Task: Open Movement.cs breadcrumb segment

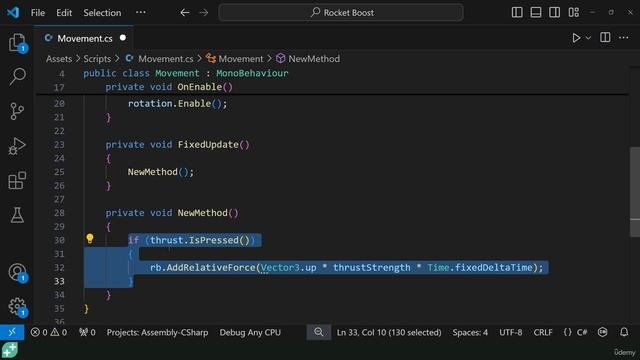Action: click(x=165, y=59)
